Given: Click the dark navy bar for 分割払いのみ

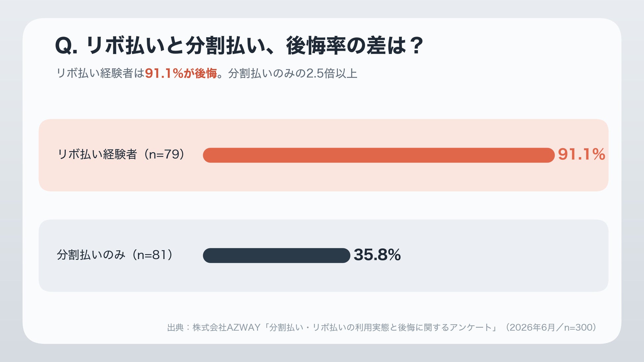Looking at the screenshot, I should 276,255.
